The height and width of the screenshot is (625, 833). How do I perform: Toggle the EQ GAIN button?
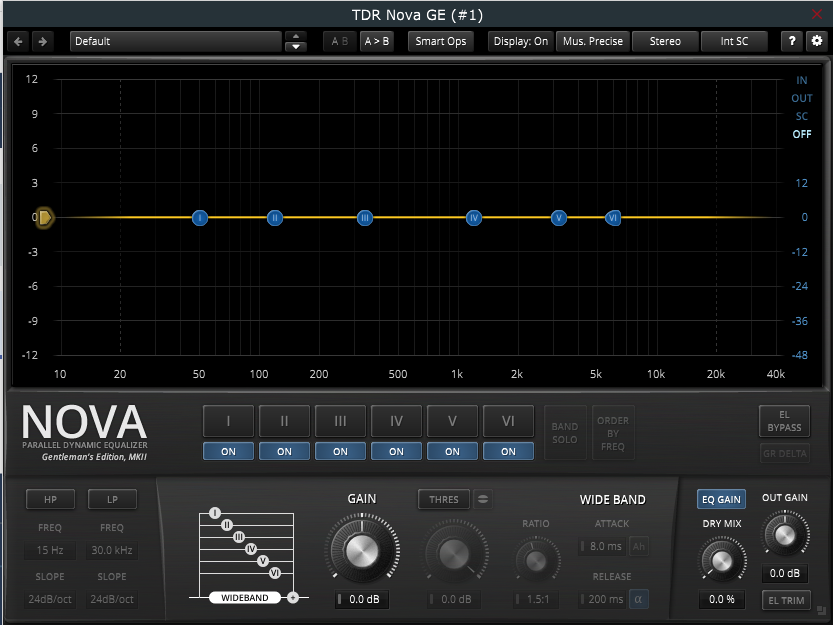(x=721, y=500)
